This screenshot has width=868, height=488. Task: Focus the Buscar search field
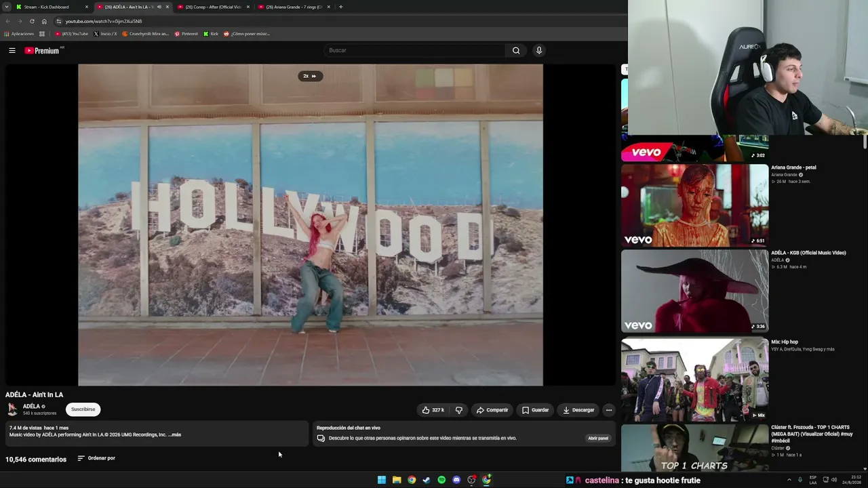click(x=415, y=50)
